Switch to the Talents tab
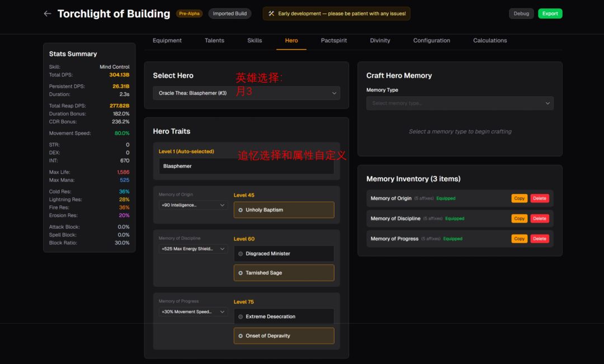The image size is (604, 364). pyautogui.click(x=214, y=40)
